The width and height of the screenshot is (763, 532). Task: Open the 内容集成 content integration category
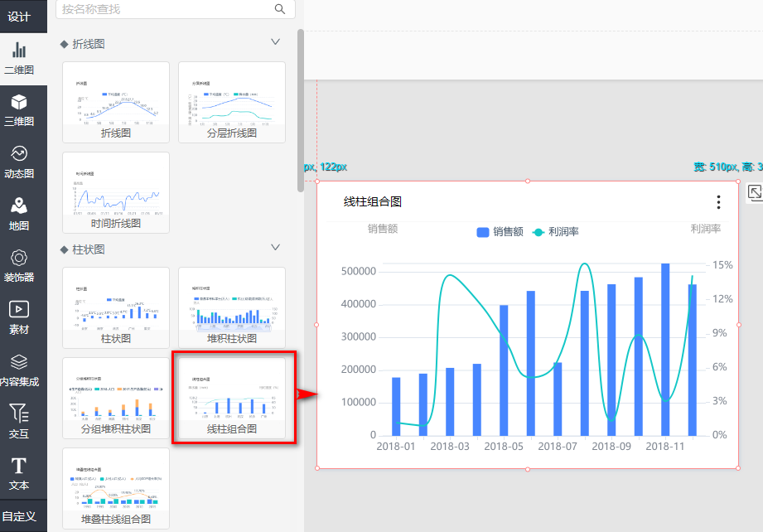pyautogui.click(x=18, y=370)
